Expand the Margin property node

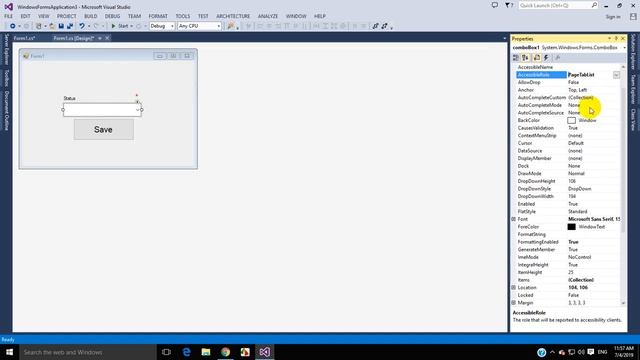point(513,303)
